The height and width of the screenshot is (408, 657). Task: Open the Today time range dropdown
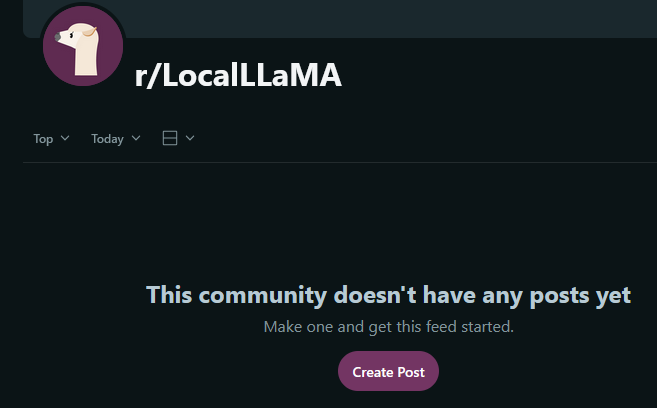[x=116, y=138]
